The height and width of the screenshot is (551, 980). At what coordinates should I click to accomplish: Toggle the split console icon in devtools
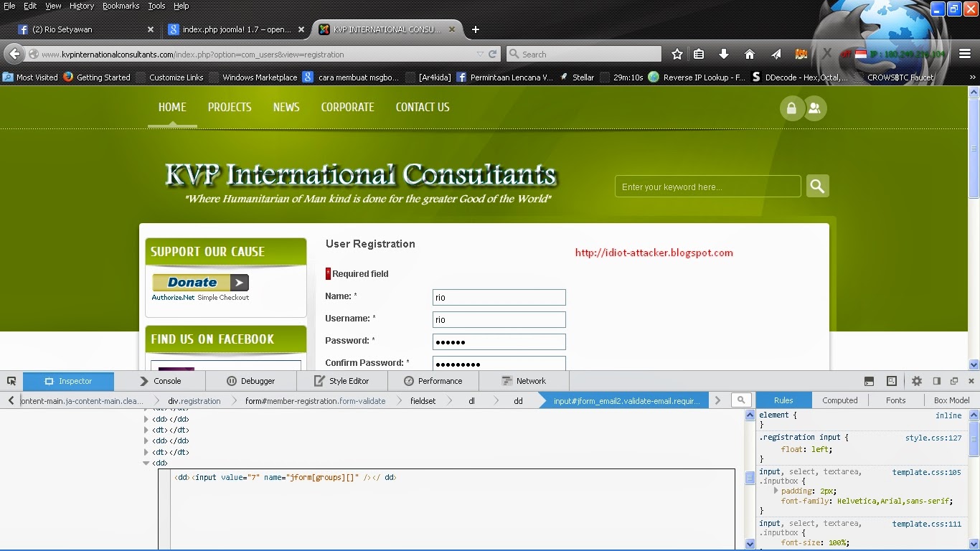(x=869, y=381)
